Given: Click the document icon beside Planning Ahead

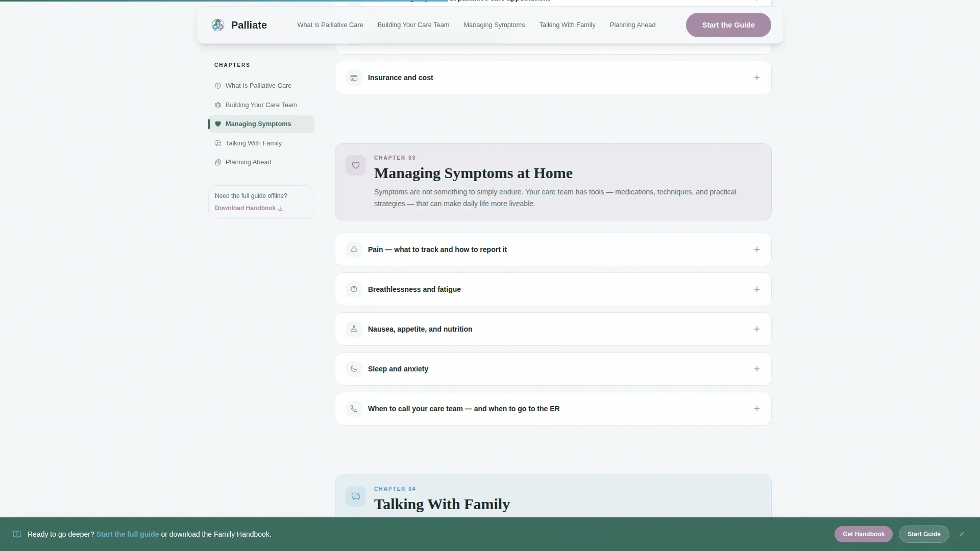Looking at the screenshot, I should tap(218, 162).
